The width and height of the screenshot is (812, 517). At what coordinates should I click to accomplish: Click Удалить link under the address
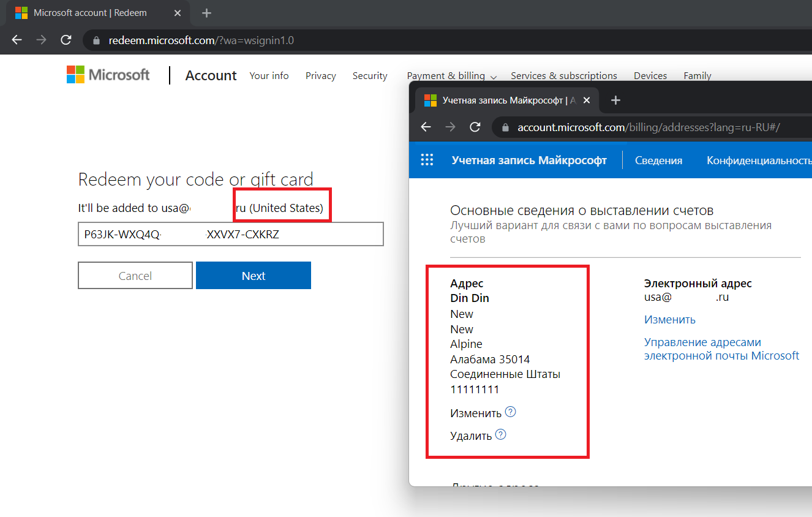click(x=471, y=436)
